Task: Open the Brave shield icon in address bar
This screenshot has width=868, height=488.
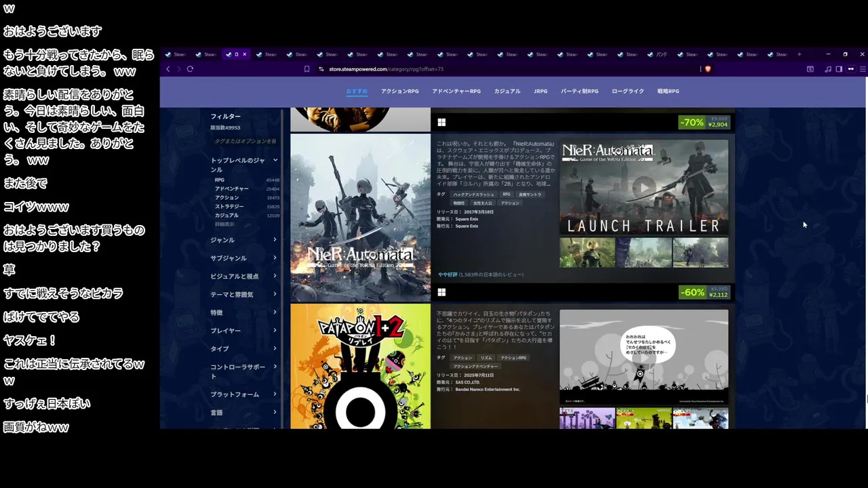Action: tap(708, 68)
